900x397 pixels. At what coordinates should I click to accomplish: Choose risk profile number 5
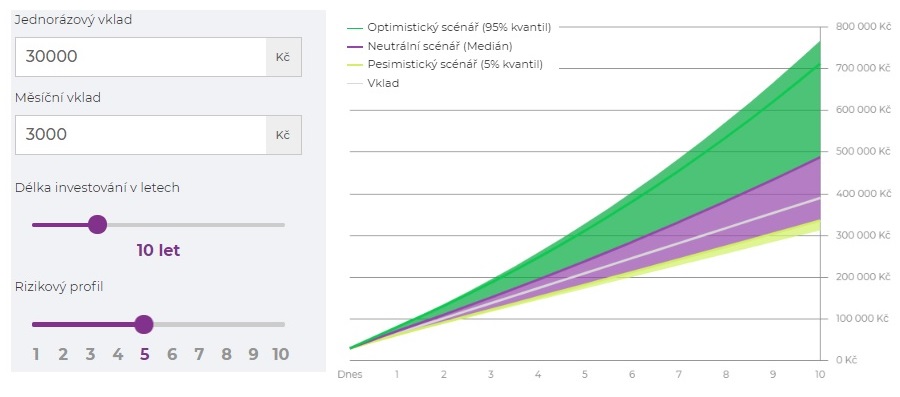pyautogui.click(x=144, y=355)
